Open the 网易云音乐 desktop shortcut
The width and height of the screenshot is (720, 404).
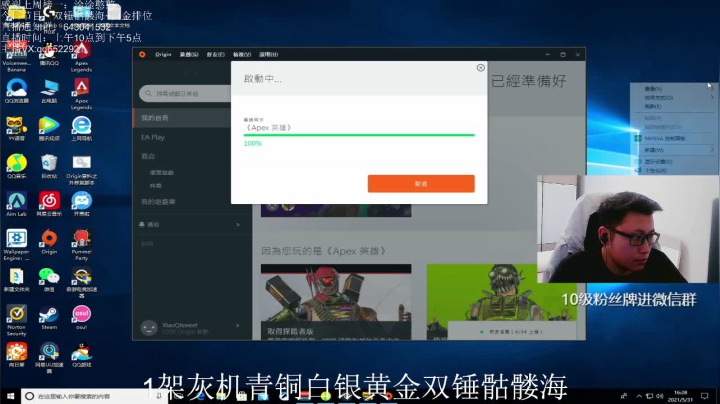pyautogui.click(x=49, y=204)
